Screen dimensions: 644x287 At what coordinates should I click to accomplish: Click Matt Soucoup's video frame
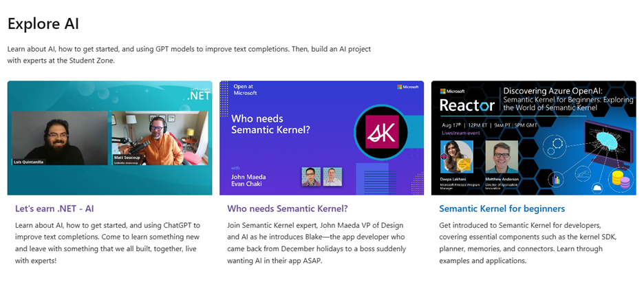(x=160, y=138)
